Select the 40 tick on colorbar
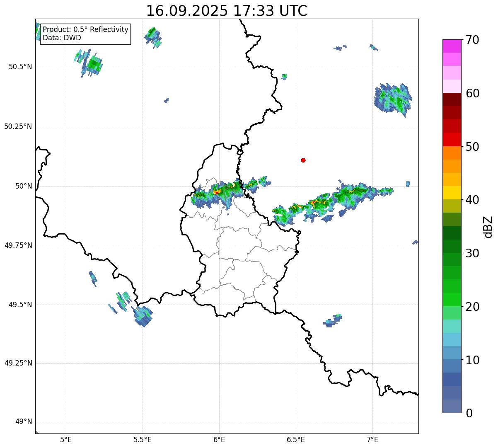498x448 pixels. click(x=472, y=200)
